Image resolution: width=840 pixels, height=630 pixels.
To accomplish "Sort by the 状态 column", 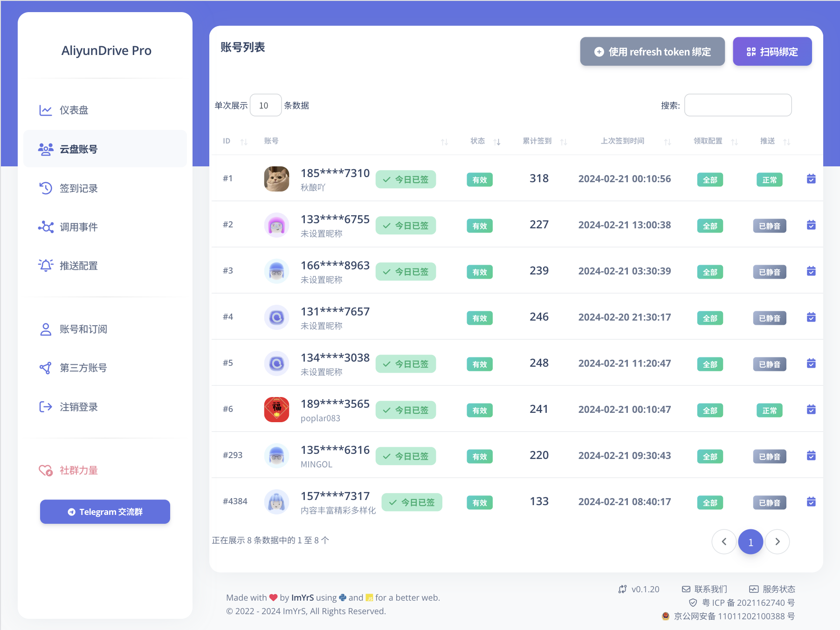I will coord(497,142).
